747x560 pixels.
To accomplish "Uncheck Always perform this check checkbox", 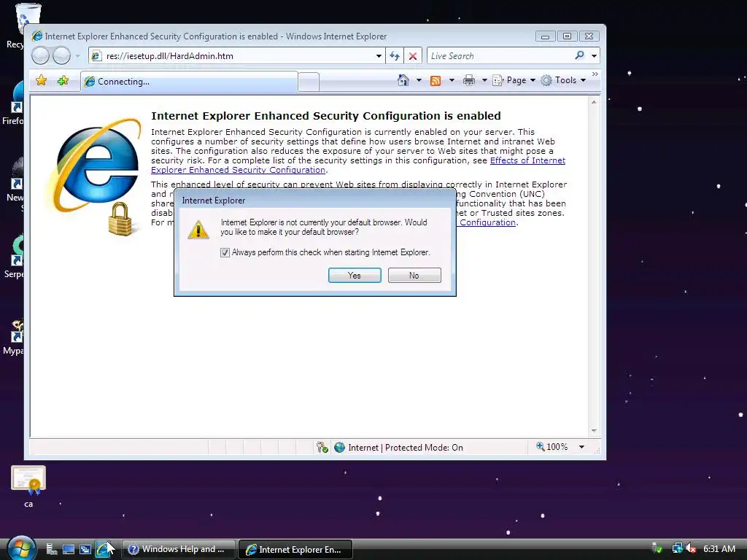I will pos(225,252).
